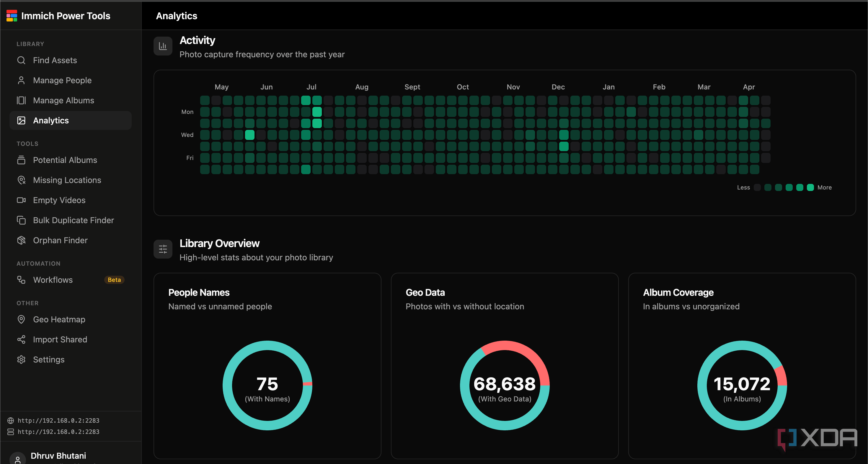The height and width of the screenshot is (464, 868).
Task: Open Import Shared from the sidebar
Action: click(x=71, y=340)
